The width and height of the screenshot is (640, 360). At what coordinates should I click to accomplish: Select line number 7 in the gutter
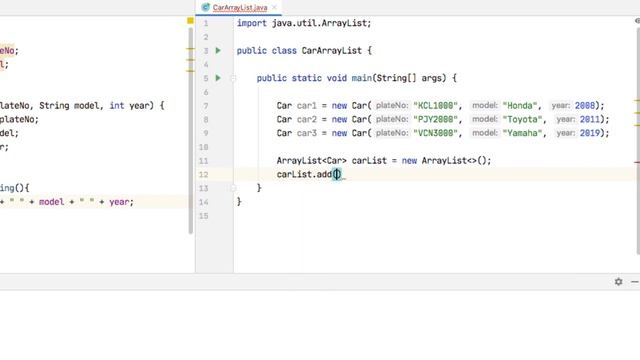coord(206,106)
